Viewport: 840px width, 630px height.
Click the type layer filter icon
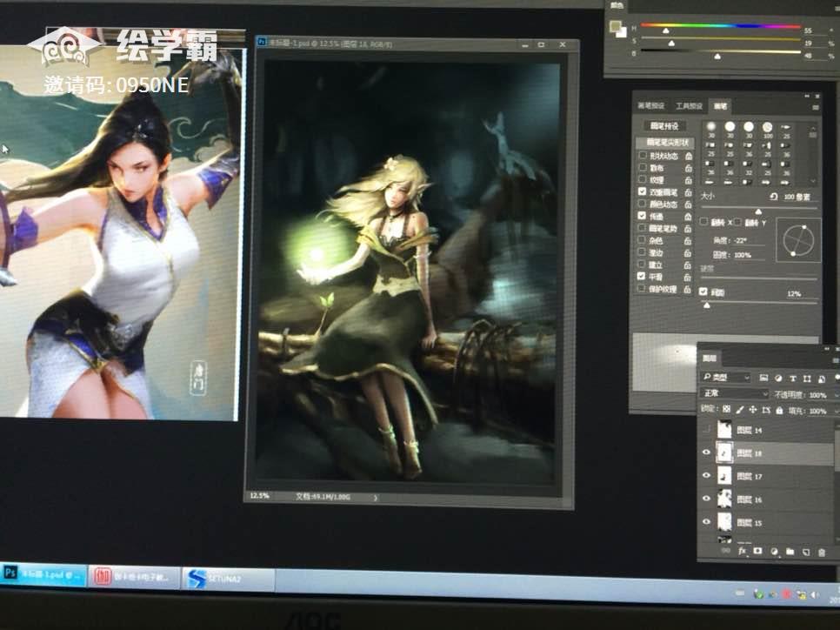pos(793,379)
